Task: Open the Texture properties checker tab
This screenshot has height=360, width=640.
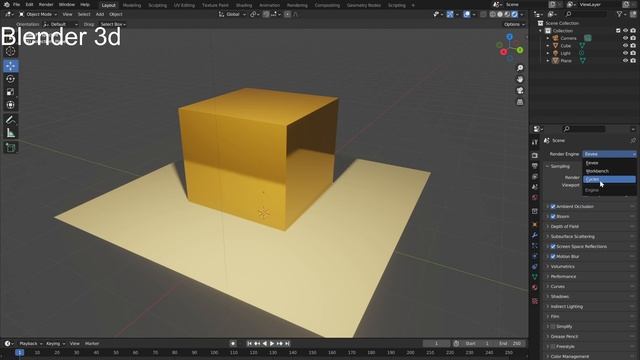Action: coord(535,301)
